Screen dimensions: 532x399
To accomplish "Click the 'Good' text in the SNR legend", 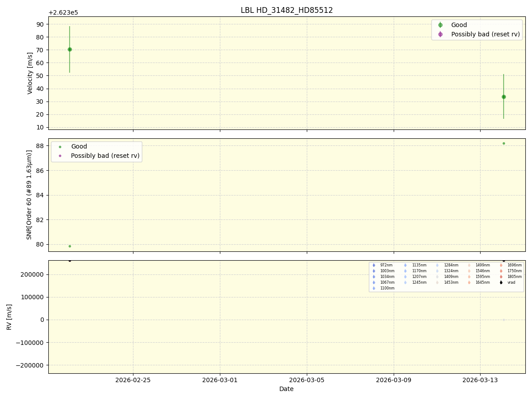I will (79, 147).
